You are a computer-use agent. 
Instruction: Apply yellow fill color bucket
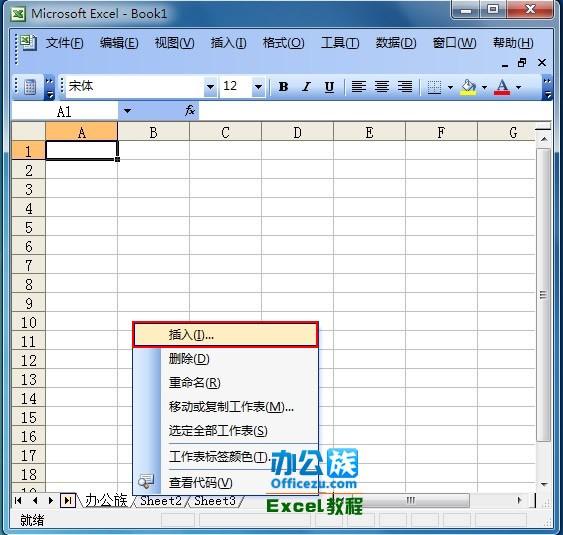tap(468, 87)
